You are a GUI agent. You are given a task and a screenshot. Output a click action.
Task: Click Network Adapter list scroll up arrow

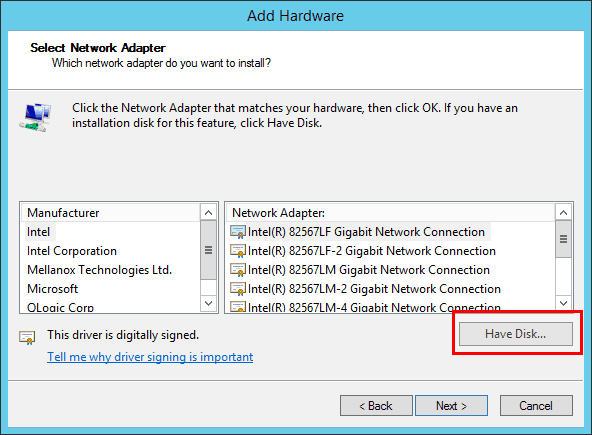click(x=564, y=213)
